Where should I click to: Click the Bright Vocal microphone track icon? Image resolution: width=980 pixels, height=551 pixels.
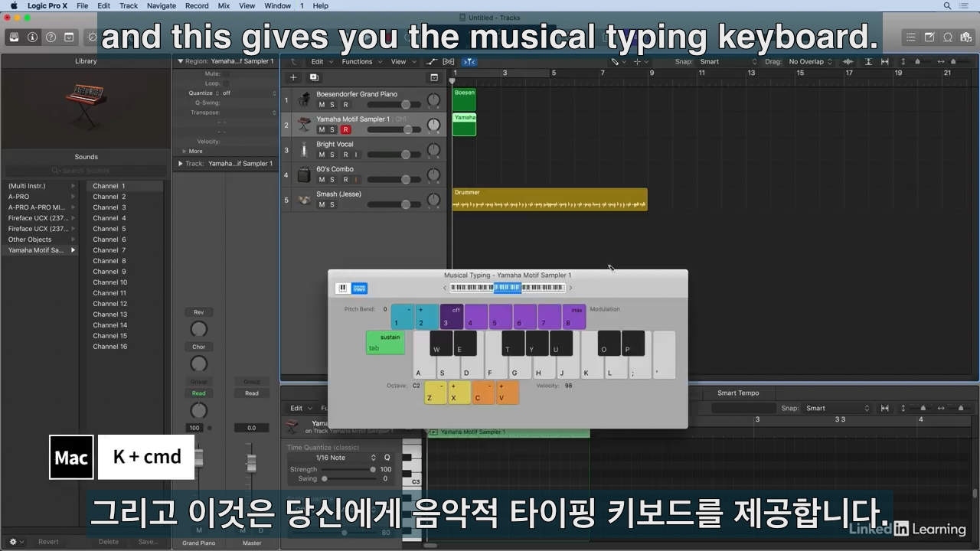[x=304, y=149]
